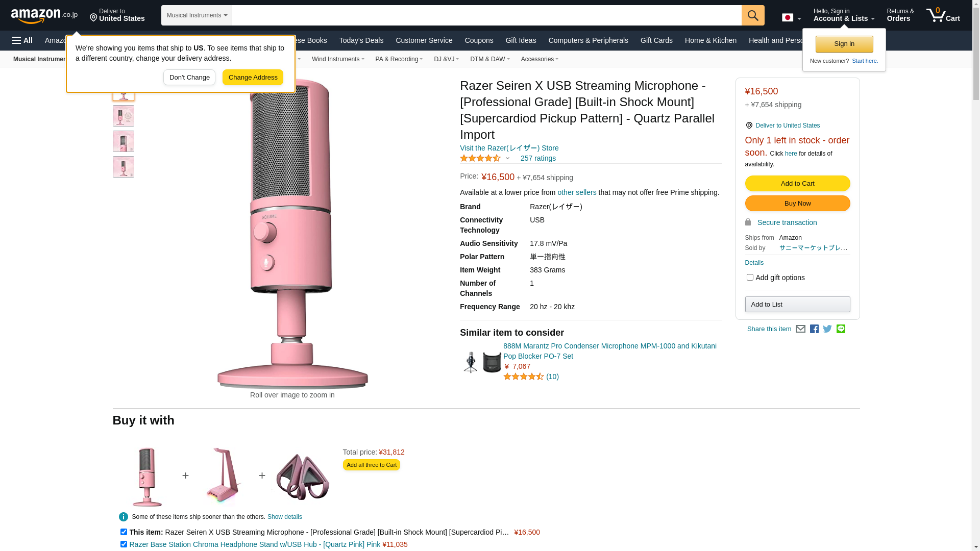The width and height of the screenshot is (980, 551).
Task: Open the Musical Instruments search category dropdown
Action: (197, 15)
